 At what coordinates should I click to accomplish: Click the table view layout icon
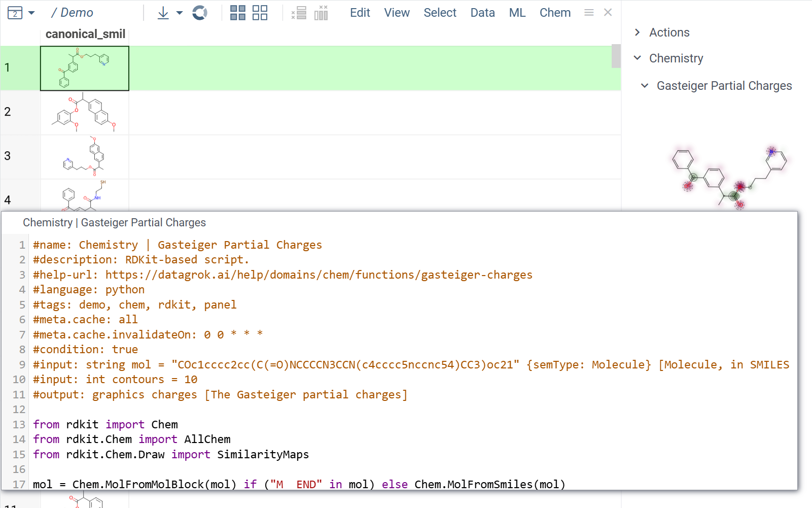click(15, 13)
